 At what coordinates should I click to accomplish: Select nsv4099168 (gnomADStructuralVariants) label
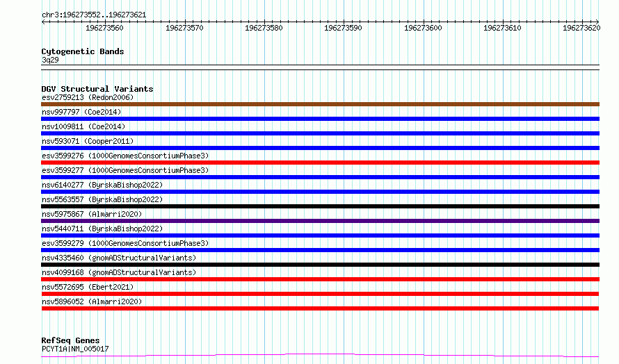click(119, 272)
